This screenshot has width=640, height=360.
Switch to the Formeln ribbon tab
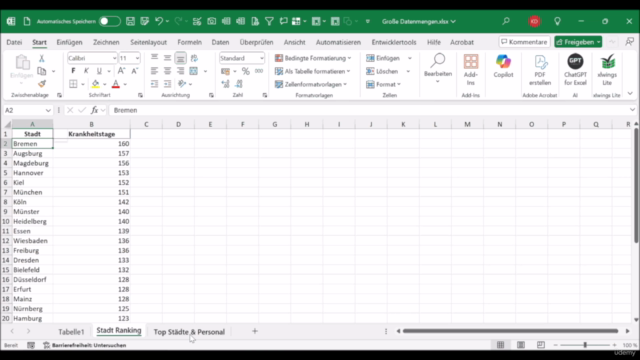189,42
